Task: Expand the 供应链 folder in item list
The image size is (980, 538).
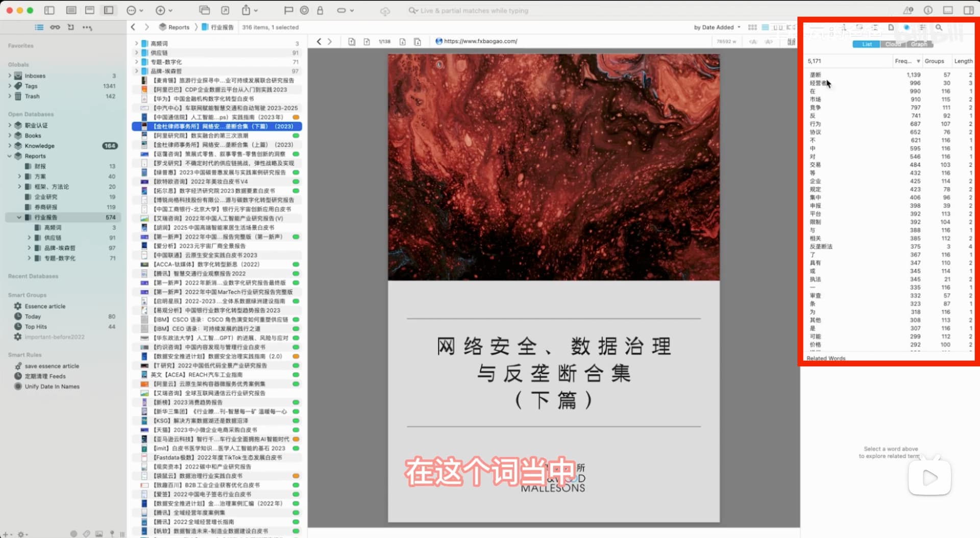Action: 136,53
